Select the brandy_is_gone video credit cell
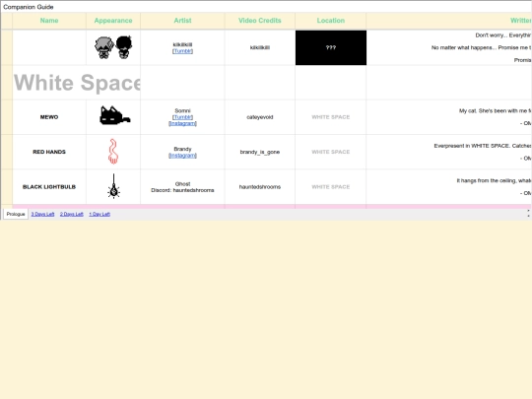This screenshot has width=532, height=399. click(x=260, y=152)
